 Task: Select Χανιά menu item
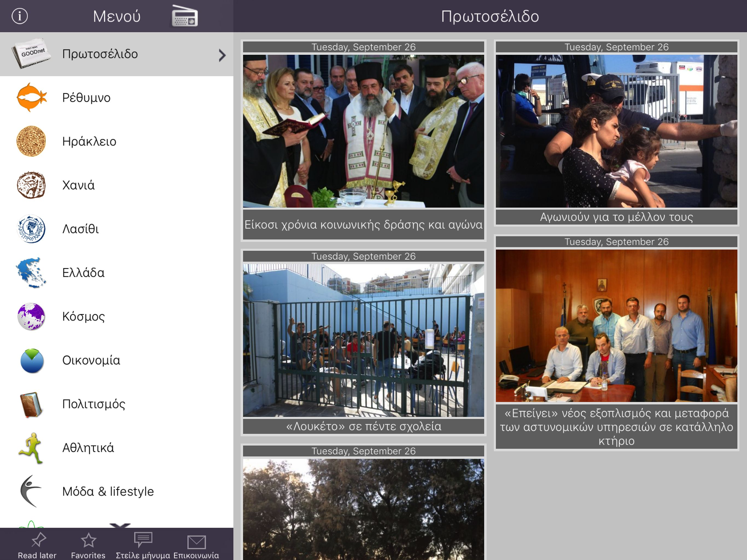pos(116,185)
